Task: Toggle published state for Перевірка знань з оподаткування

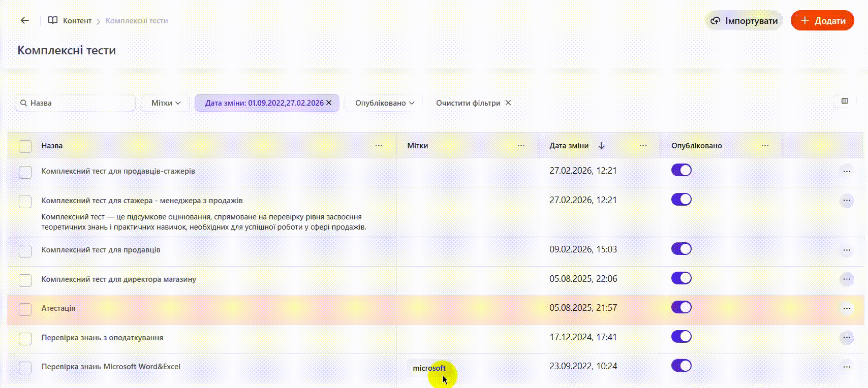Action: 681,337
